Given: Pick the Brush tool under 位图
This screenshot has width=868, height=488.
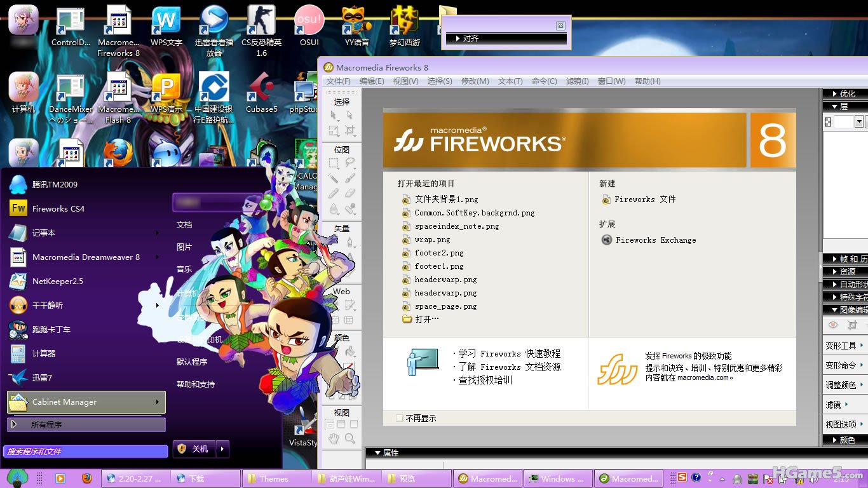Looking at the screenshot, I should pos(349,179).
